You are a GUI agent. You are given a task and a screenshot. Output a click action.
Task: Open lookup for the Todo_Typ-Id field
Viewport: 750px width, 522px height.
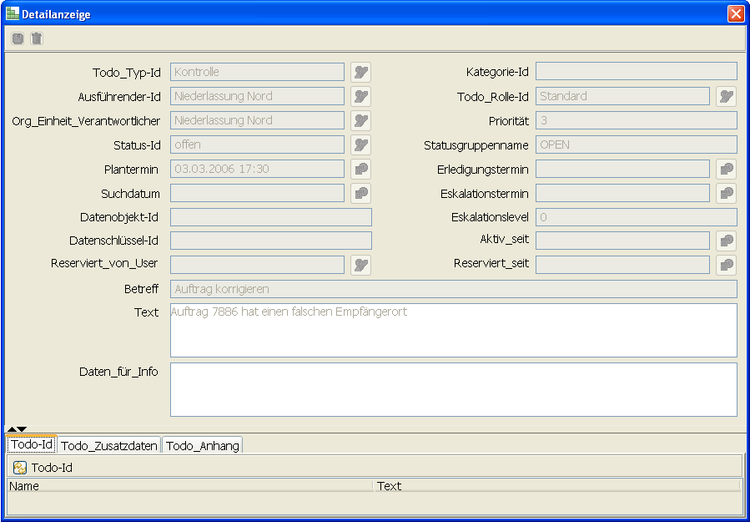pyautogui.click(x=361, y=72)
